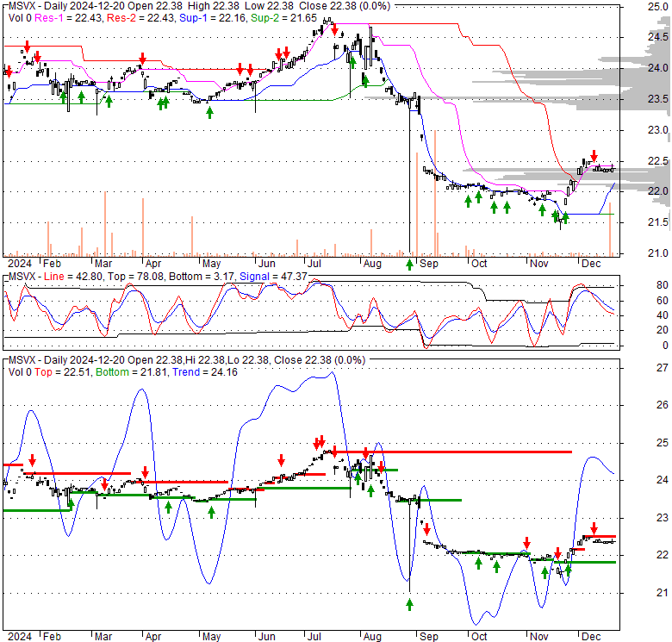Click the 80 level label on oscillator axis
Image resolution: width=672 pixels, height=642 pixels.
tap(663, 285)
